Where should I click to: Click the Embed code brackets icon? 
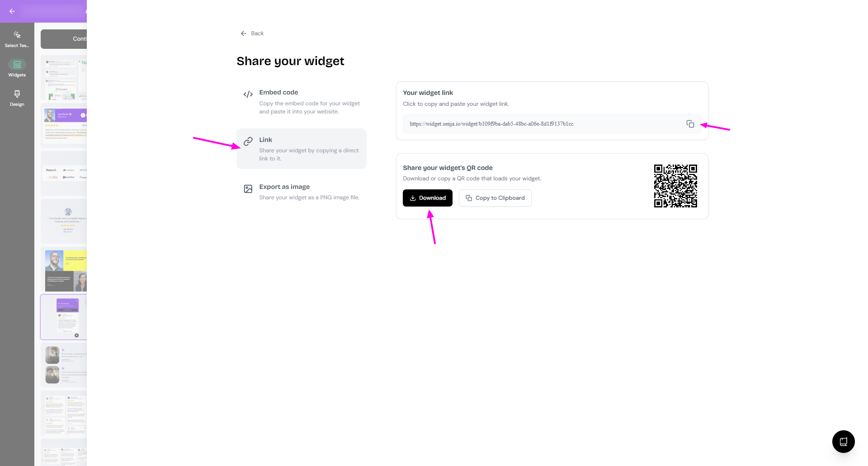tap(248, 94)
